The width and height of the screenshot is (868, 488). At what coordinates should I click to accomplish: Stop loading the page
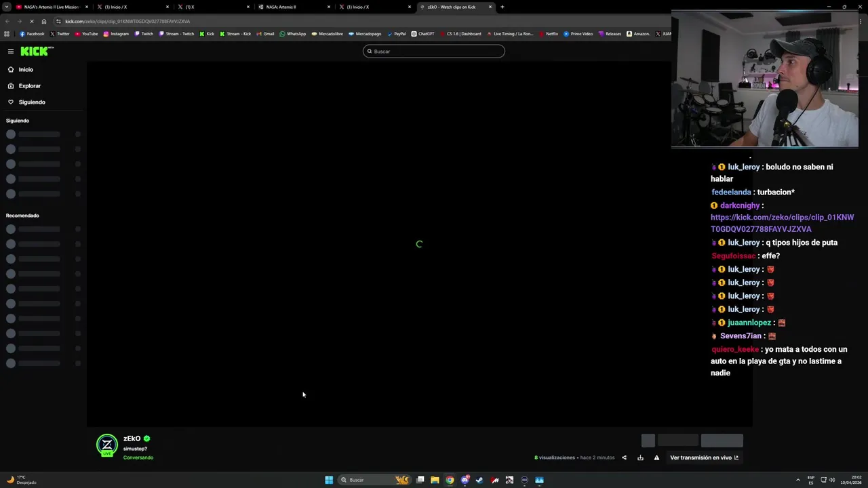coord(32,21)
